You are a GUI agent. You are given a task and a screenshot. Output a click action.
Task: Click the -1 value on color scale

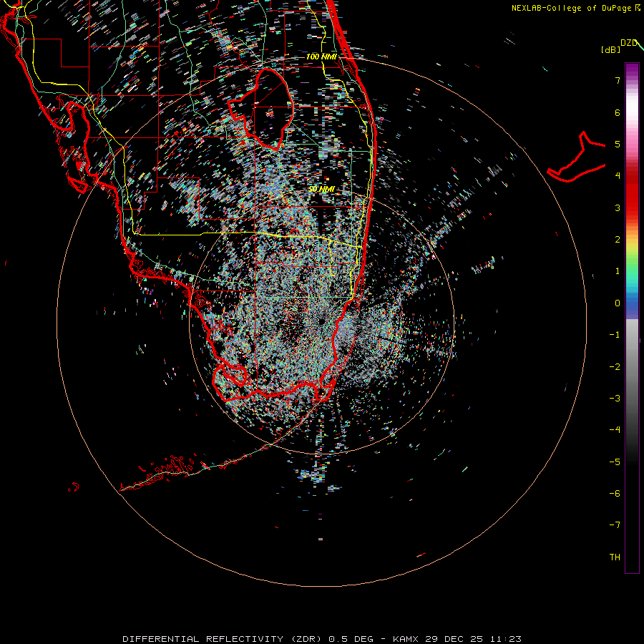(615, 335)
